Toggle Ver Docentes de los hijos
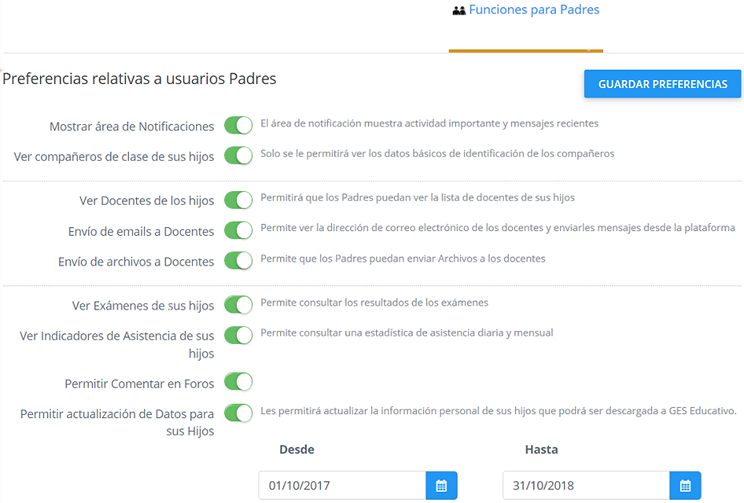This screenshot has width=744, height=503. tap(238, 200)
